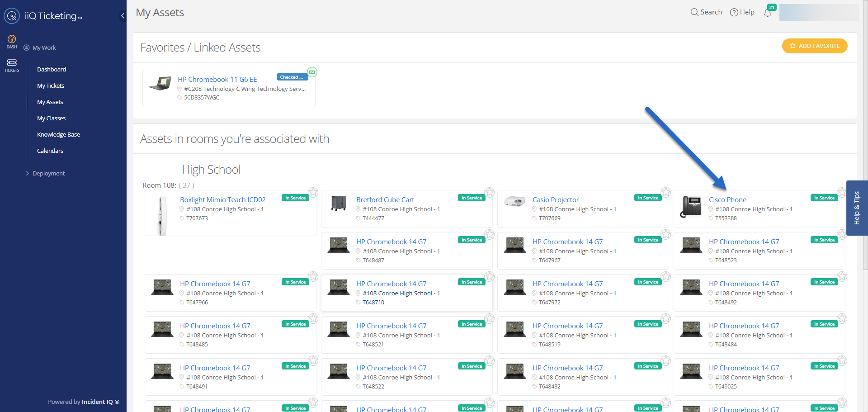The width and height of the screenshot is (868, 412).
Task: Open My Tickets in sidebar
Action: (51, 86)
